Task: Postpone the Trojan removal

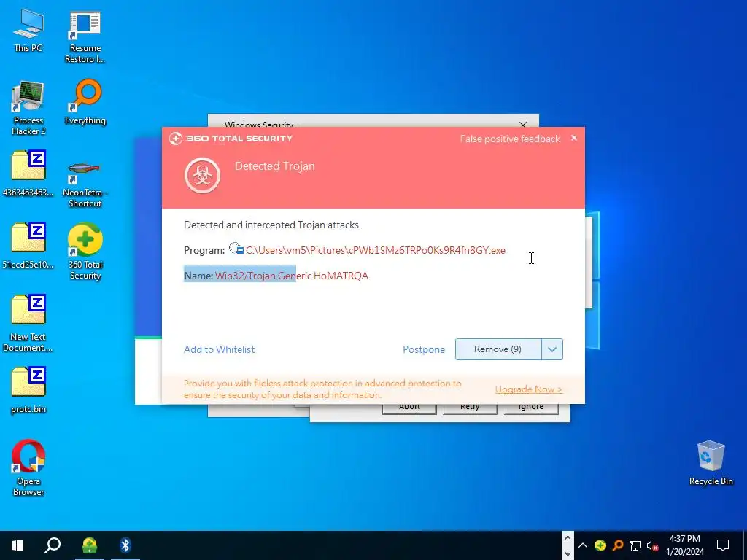Action: 424,349
